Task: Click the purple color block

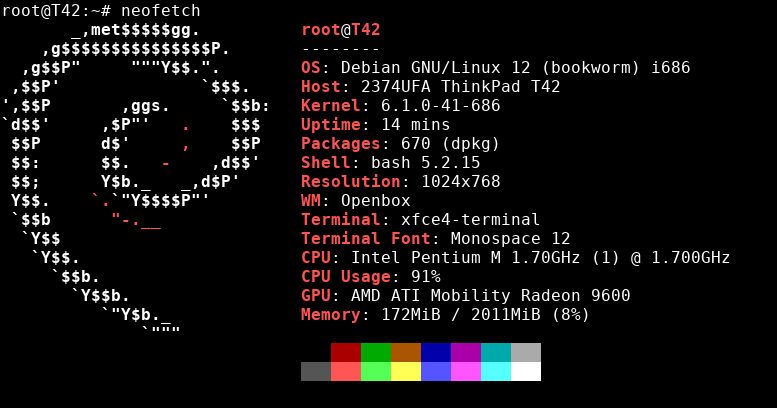Action: coord(466,352)
